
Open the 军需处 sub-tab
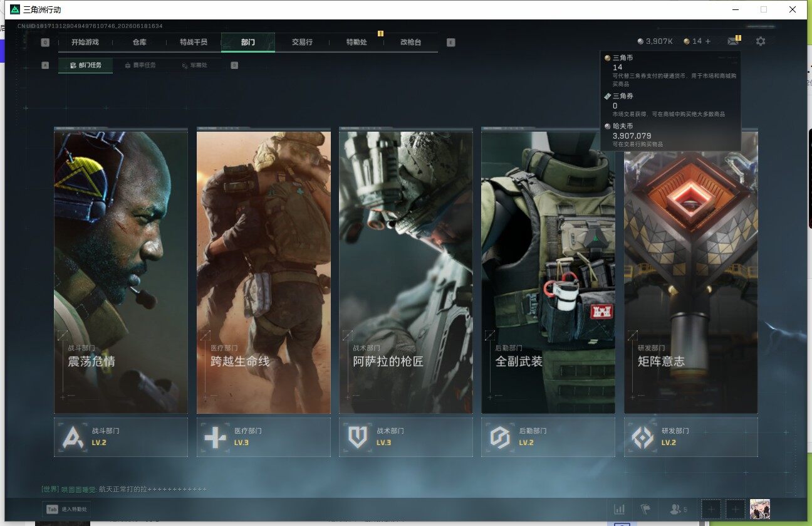tap(194, 65)
